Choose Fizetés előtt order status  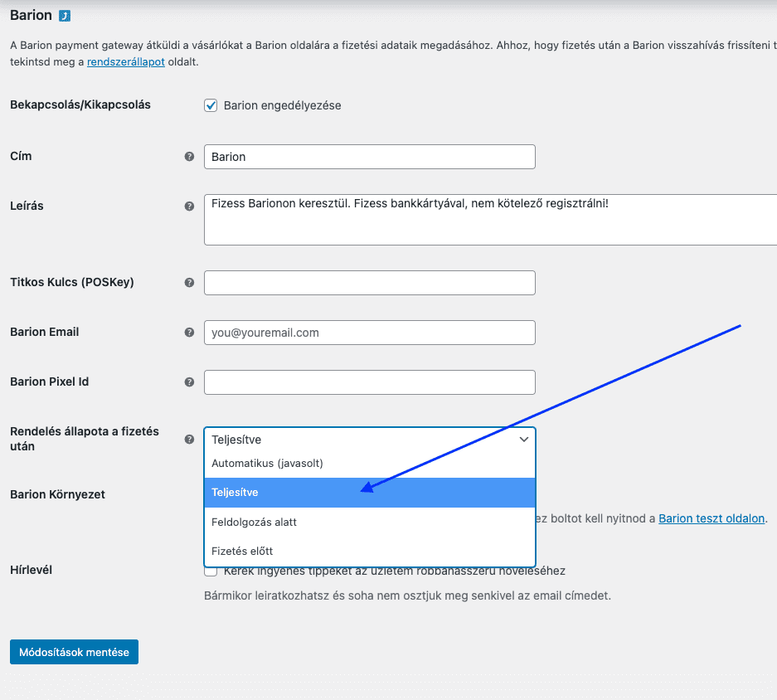pos(370,551)
